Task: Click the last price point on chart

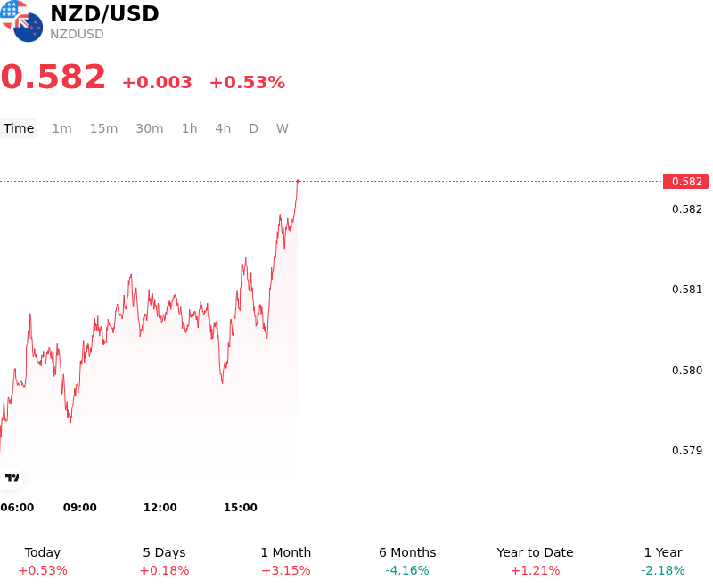Action: [299, 182]
